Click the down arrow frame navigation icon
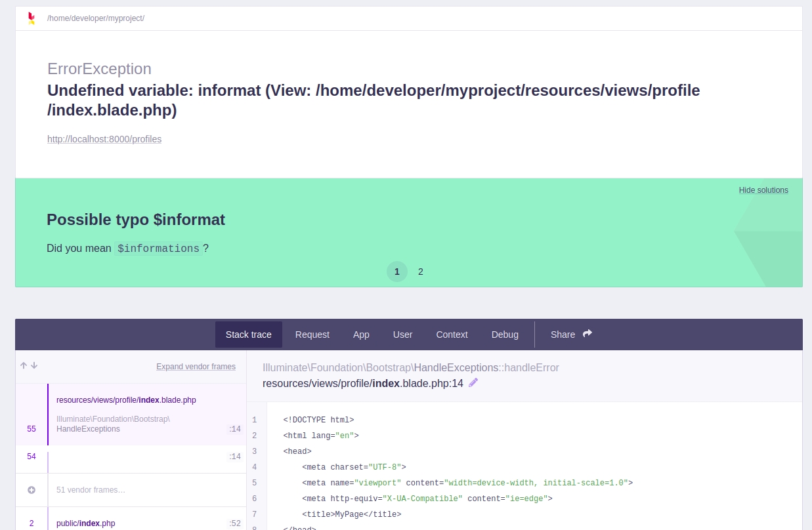Viewport: 812px width, 530px height. (34, 365)
